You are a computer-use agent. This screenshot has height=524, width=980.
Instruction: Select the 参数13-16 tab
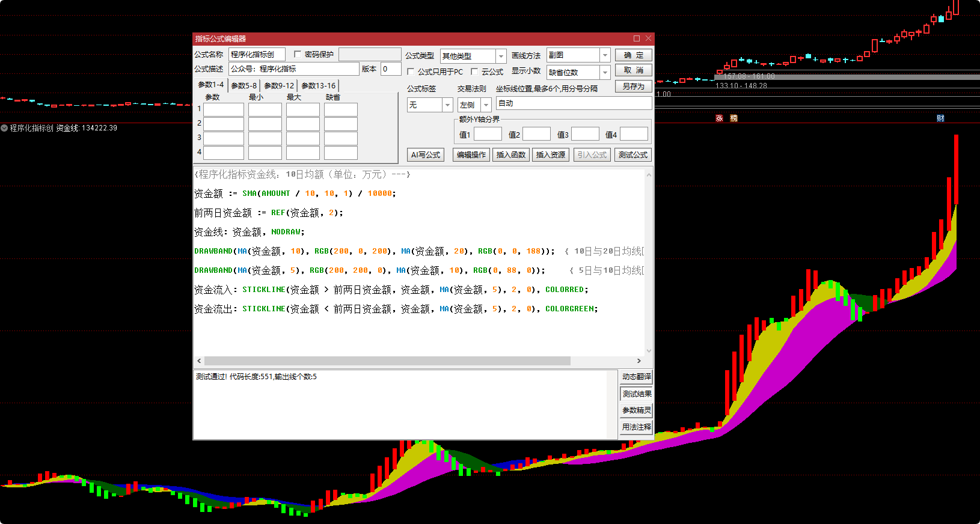click(319, 86)
